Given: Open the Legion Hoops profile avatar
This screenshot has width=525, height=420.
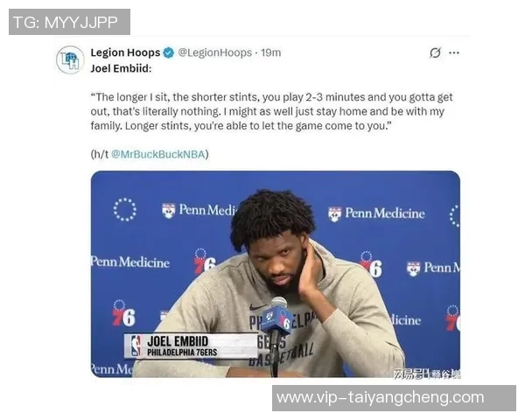Looking at the screenshot, I should click(70, 60).
